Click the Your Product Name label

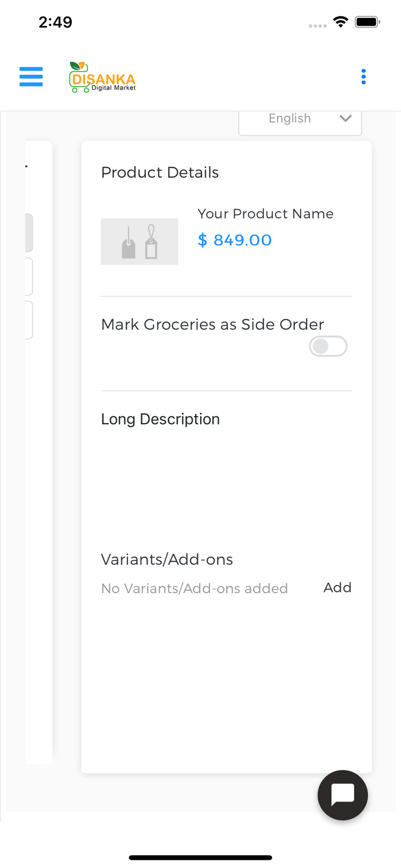click(266, 214)
